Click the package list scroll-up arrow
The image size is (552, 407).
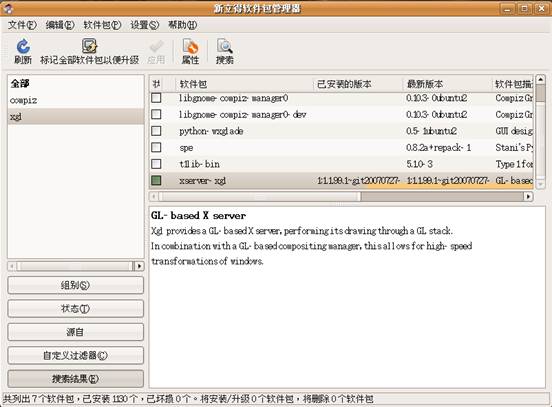pyautogui.click(x=540, y=79)
